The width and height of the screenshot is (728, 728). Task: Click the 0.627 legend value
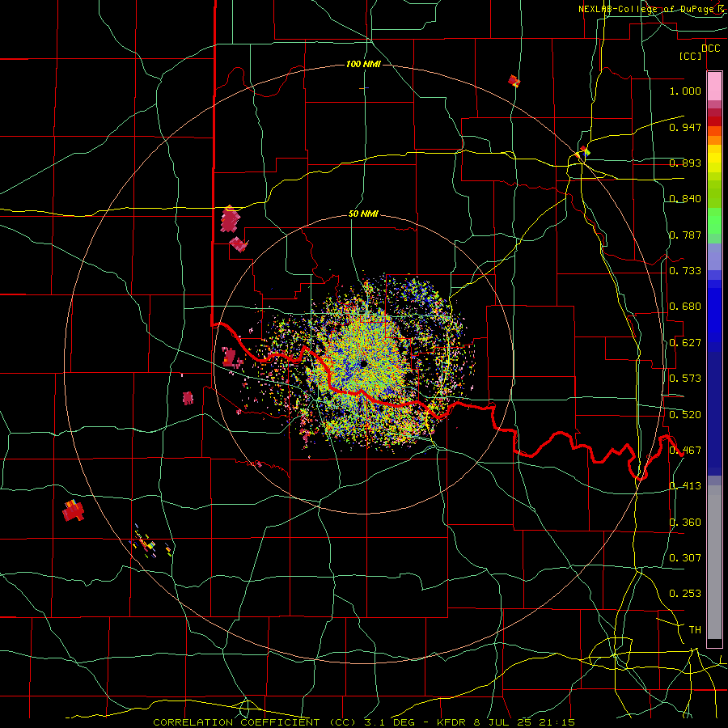coord(685,343)
